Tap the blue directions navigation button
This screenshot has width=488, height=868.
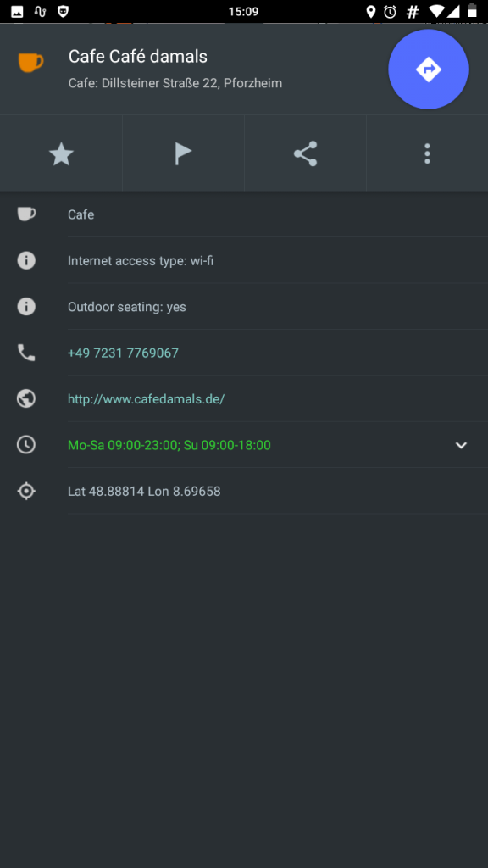(x=428, y=70)
